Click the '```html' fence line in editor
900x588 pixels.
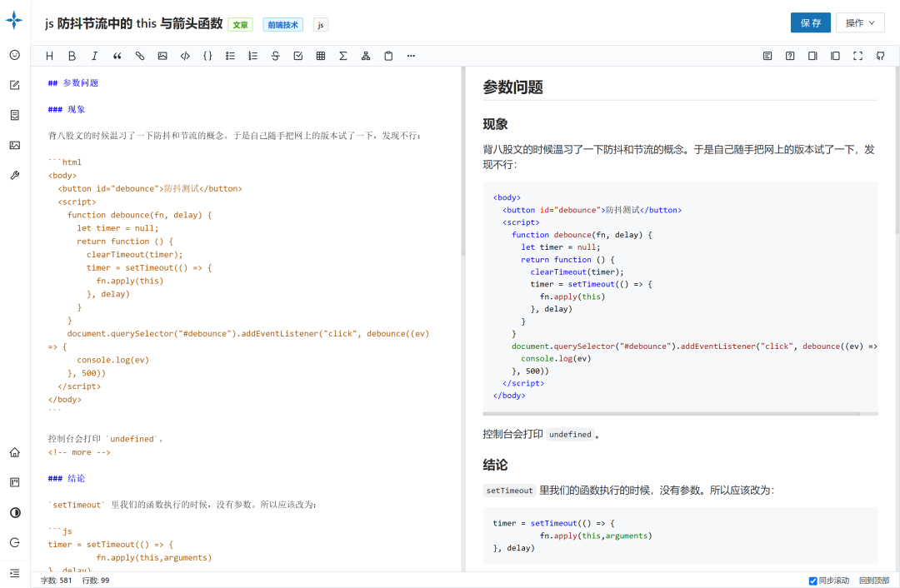coord(65,162)
